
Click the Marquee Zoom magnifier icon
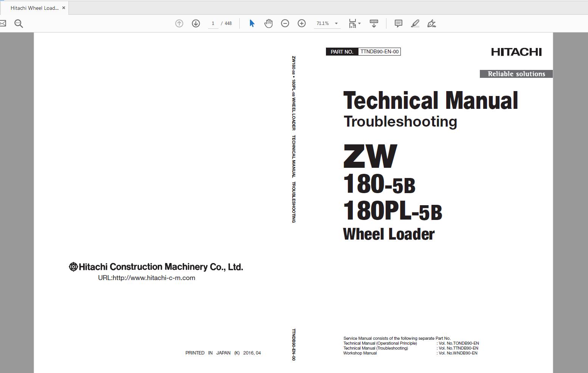[x=18, y=23]
